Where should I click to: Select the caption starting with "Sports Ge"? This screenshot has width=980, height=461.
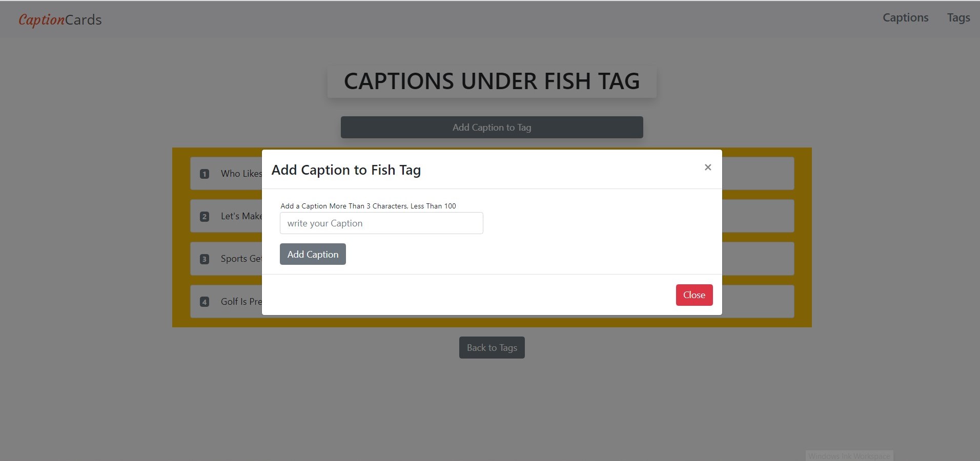click(x=240, y=259)
